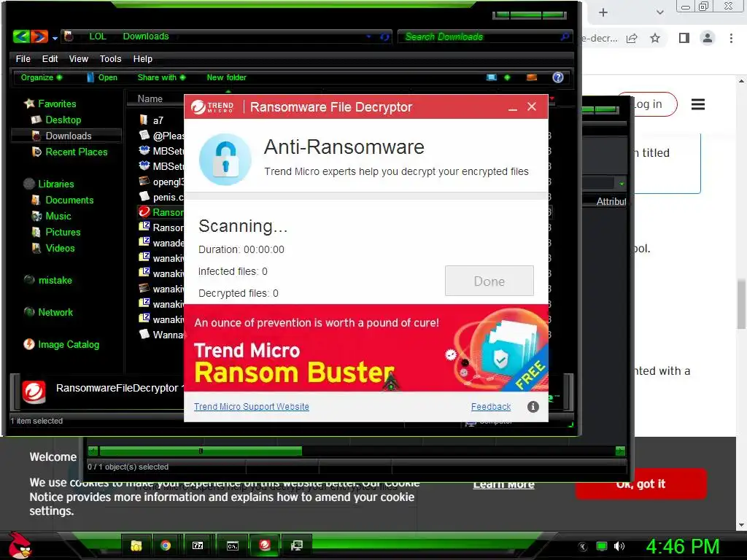This screenshot has width=747, height=560.
Task: Expand the Share with dropdown
Action: point(161,77)
